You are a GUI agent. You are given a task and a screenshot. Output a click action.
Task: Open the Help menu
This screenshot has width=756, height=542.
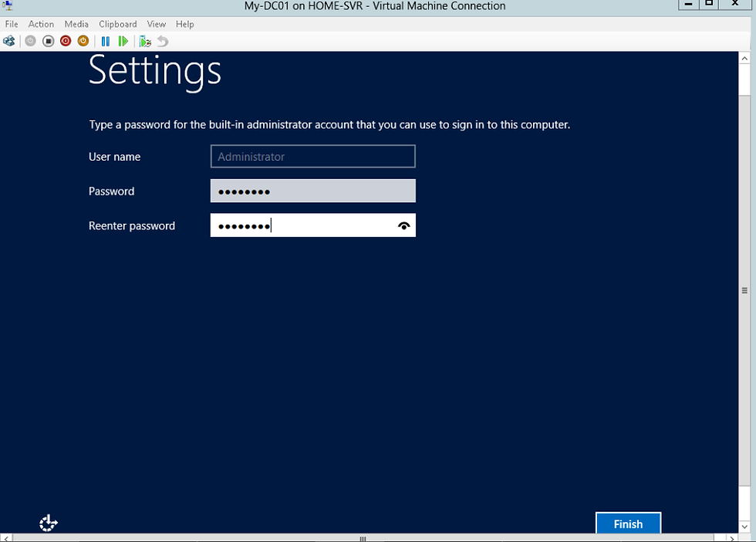[184, 24]
